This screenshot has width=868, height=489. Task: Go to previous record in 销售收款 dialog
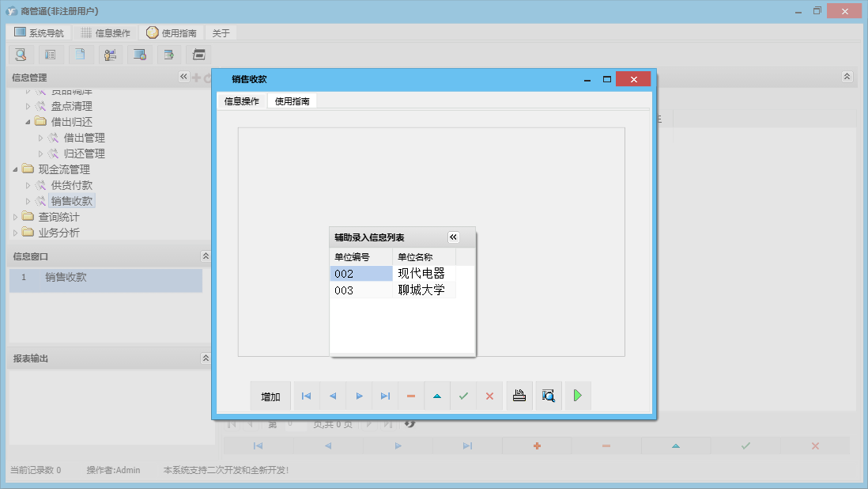pos(333,396)
